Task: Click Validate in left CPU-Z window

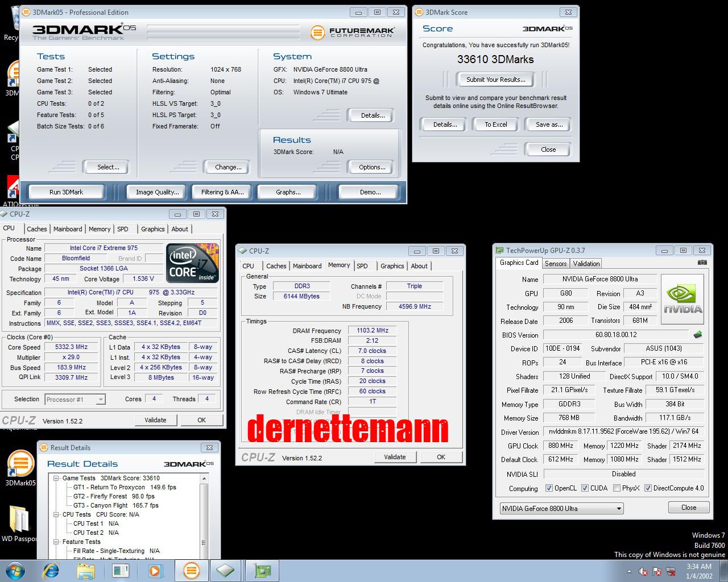Action: pos(155,420)
